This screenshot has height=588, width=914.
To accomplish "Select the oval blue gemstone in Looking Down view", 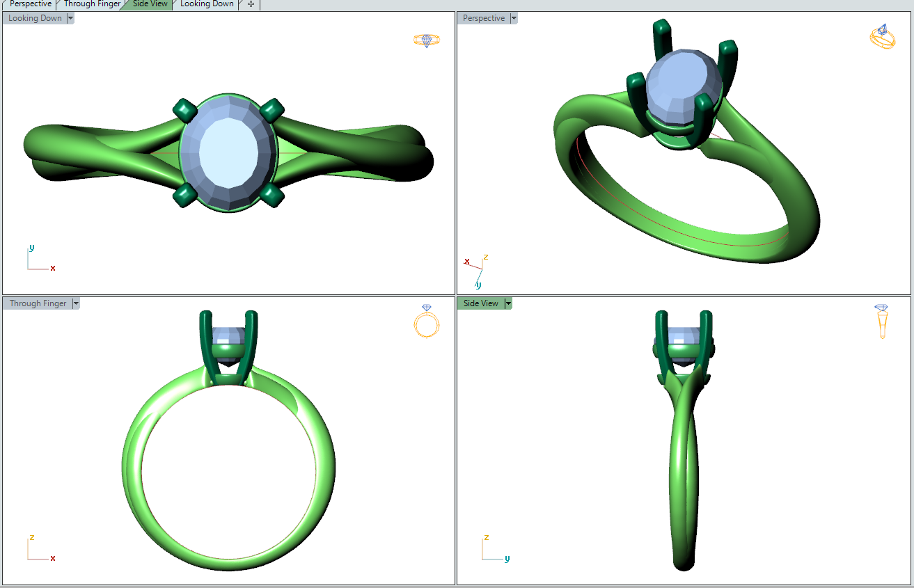I will coord(228,152).
